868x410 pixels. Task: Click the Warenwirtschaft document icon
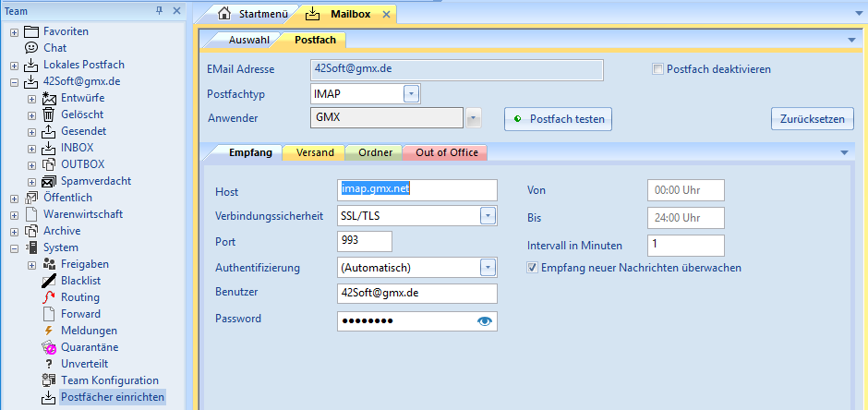pyautogui.click(x=31, y=214)
